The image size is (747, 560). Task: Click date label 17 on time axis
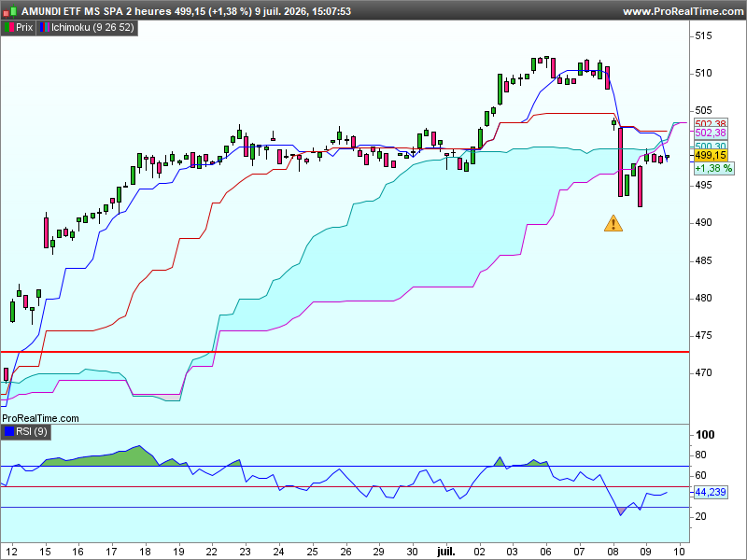(x=111, y=552)
